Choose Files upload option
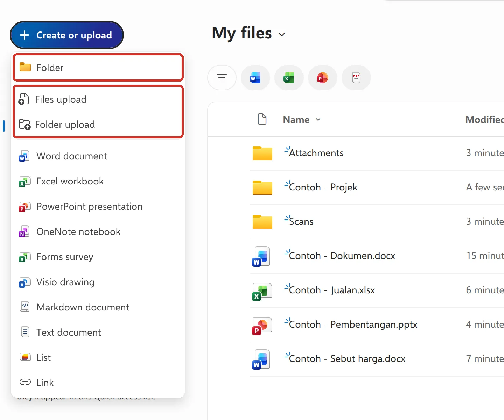 pyautogui.click(x=98, y=99)
